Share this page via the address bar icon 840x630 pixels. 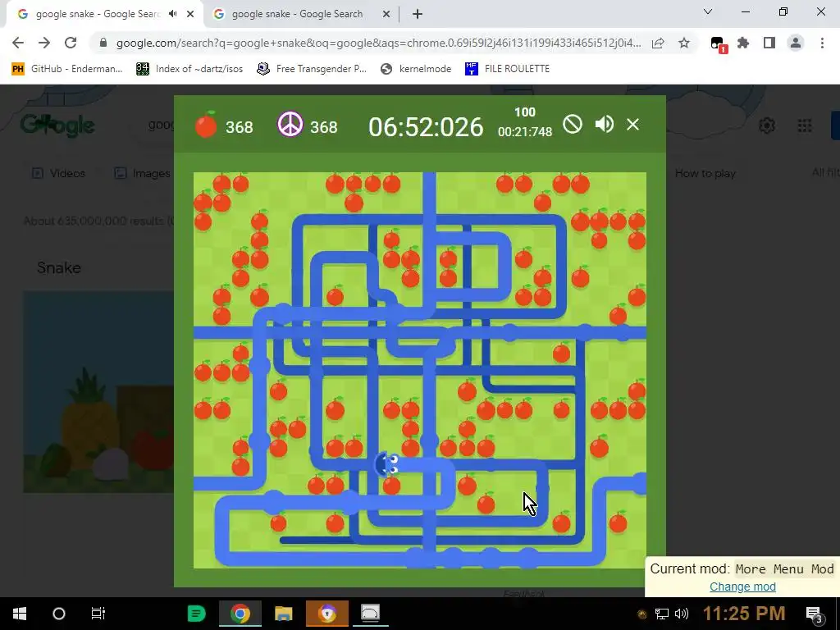coord(658,43)
